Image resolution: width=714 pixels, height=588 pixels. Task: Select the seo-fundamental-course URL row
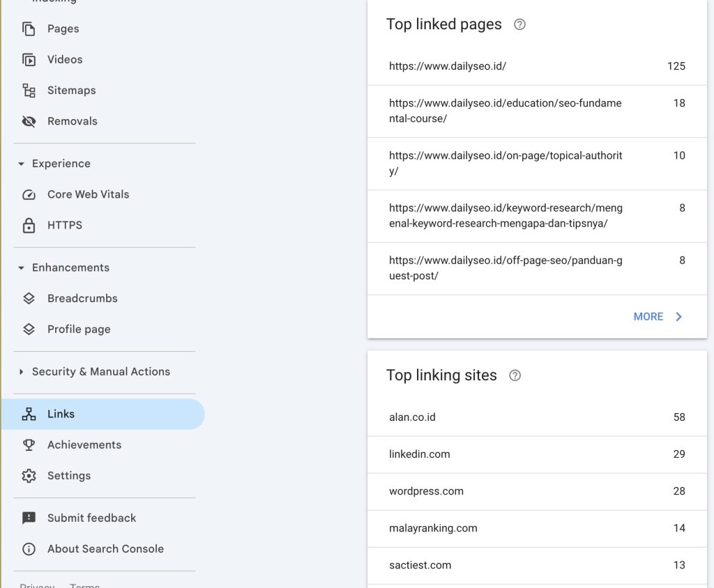coord(537,111)
